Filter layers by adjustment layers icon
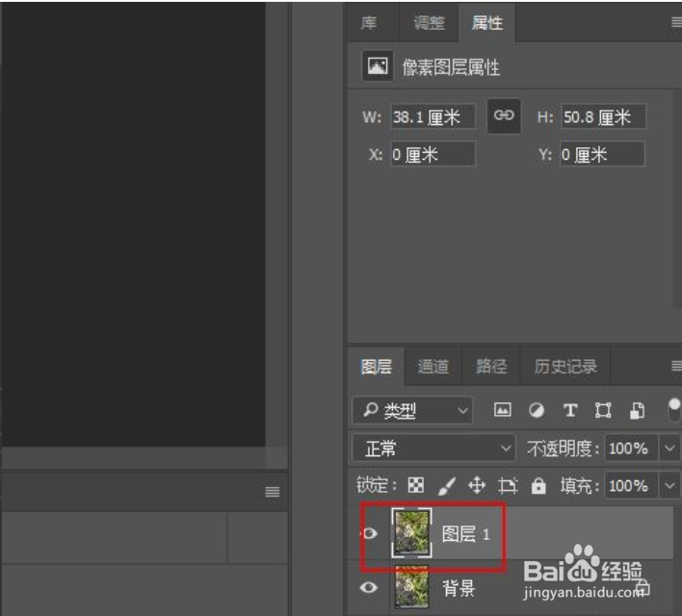 click(537, 410)
